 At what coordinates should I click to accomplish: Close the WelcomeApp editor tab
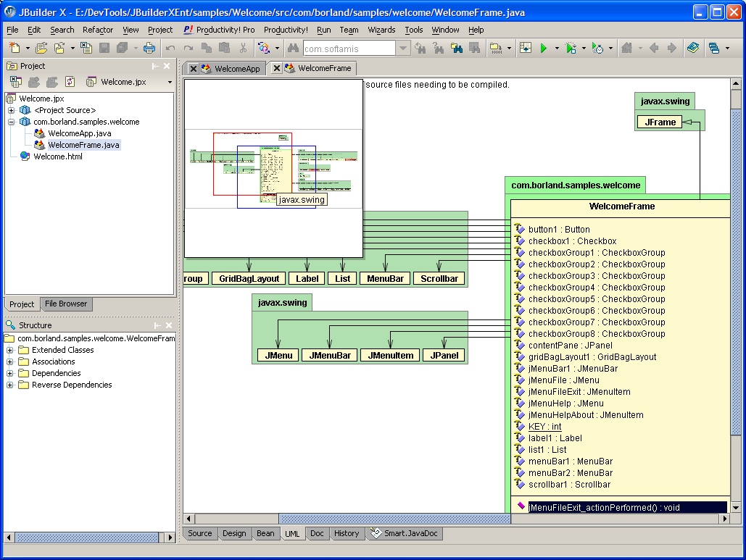click(x=193, y=68)
